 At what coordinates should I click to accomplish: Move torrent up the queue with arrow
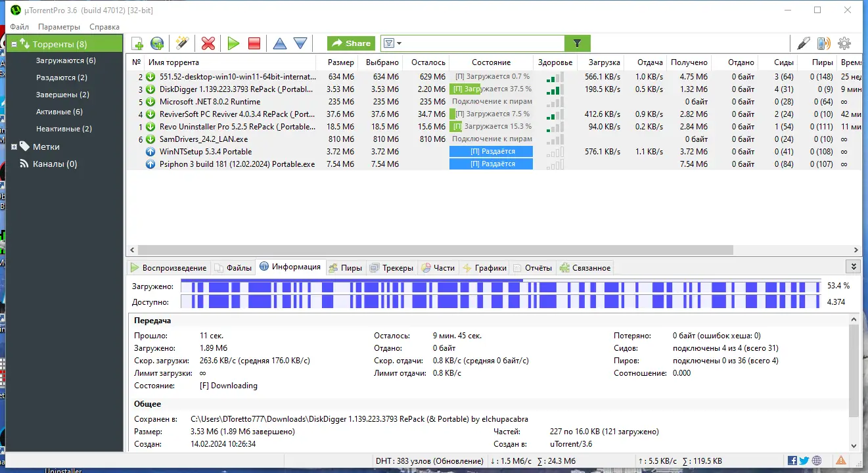point(280,43)
